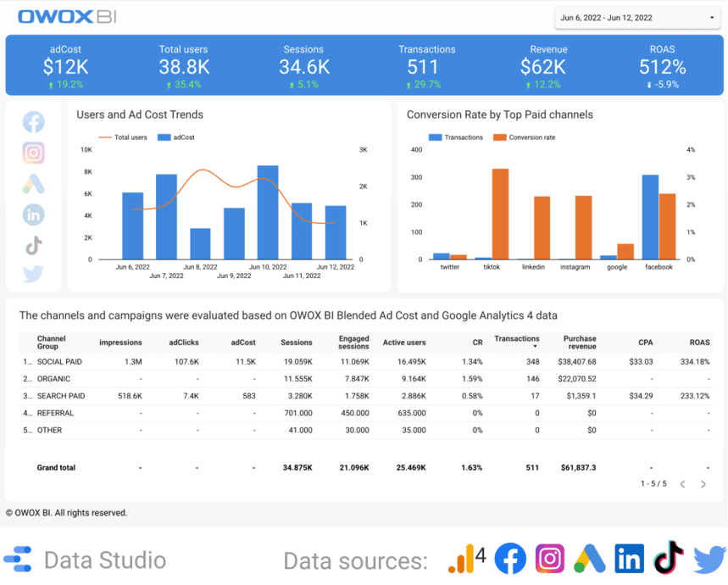Open the TikTok icon in left sidebar
The image size is (728, 585).
(33, 245)
